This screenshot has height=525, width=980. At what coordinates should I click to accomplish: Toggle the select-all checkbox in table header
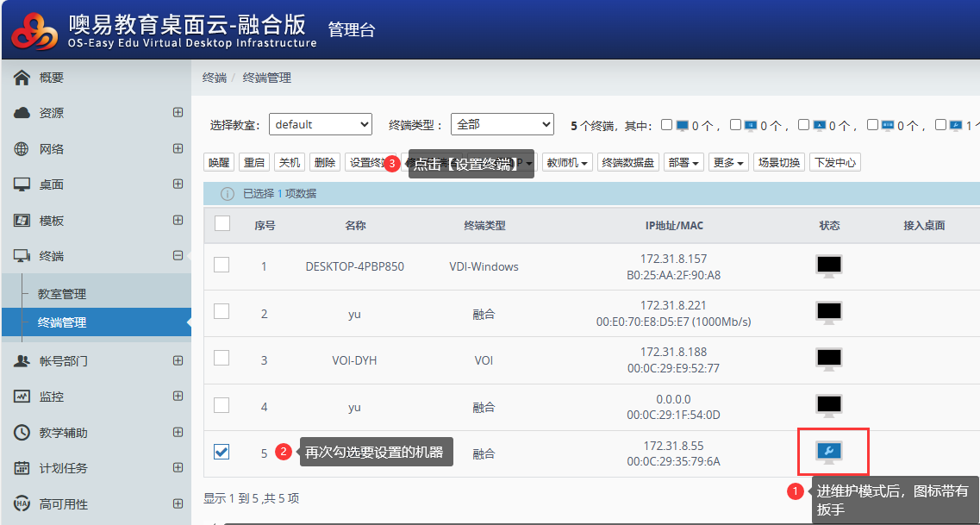click(x=222, y=224)
